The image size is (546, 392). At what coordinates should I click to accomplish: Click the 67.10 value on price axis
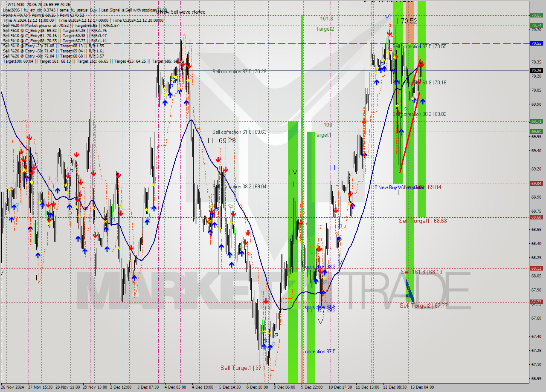536,364
